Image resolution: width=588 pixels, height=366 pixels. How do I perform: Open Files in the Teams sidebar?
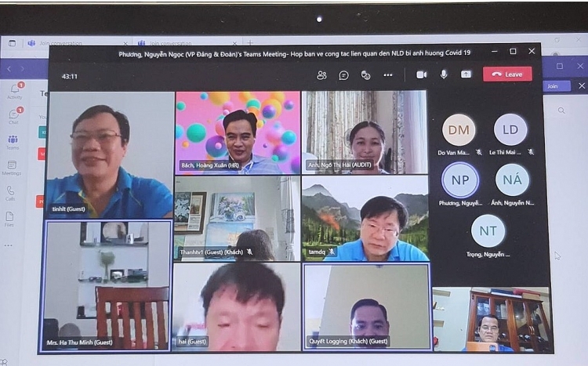(x=9, y=218)
